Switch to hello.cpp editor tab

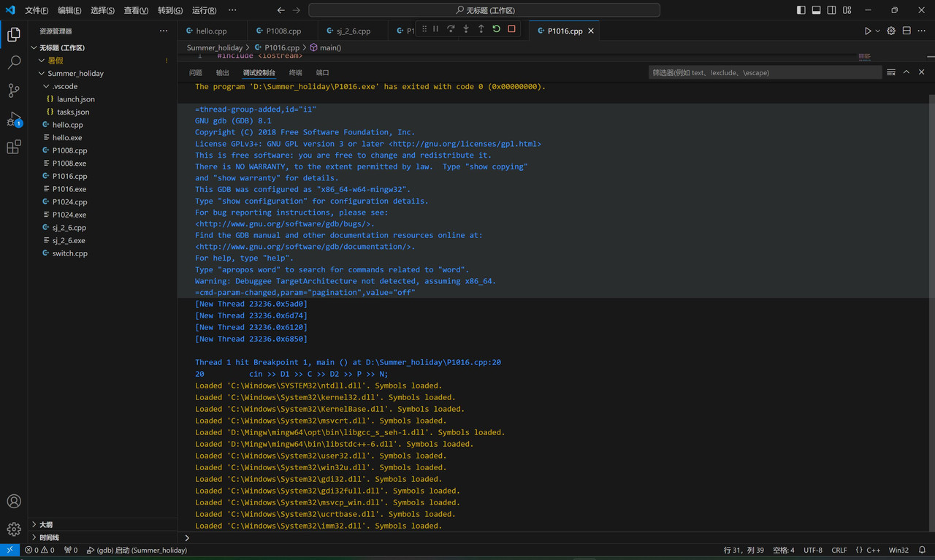(211, 31)
